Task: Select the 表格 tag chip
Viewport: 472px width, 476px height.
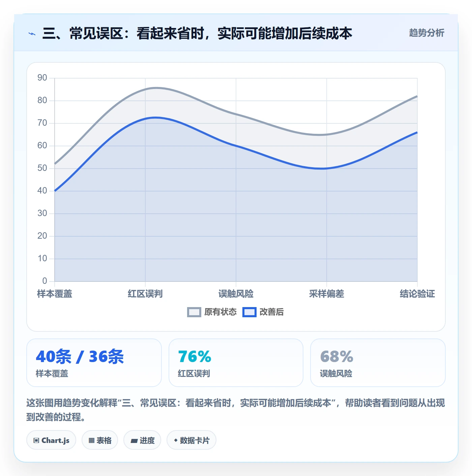Action: [x=100, y=440]
